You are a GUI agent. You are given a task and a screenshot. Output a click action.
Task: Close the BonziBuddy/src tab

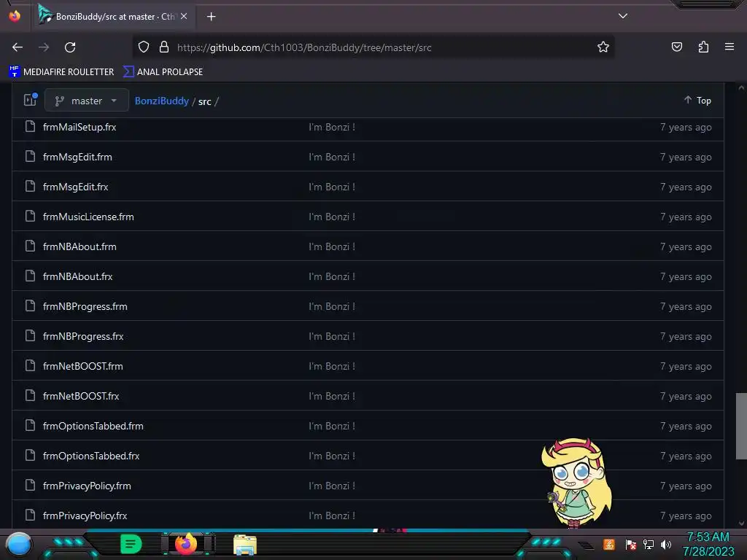184,16
